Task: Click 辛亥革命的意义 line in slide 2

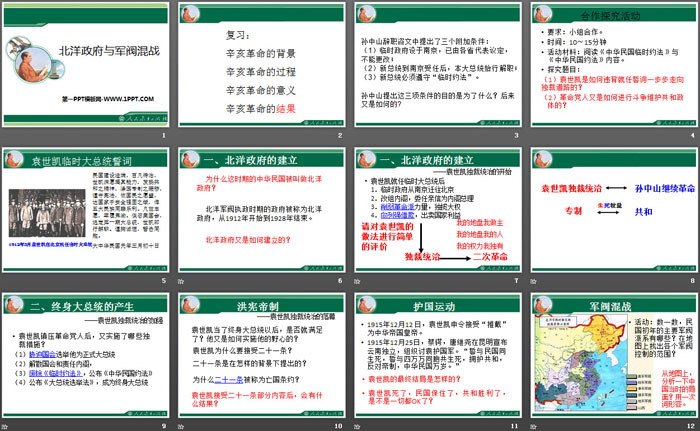Action: [261, 90]
